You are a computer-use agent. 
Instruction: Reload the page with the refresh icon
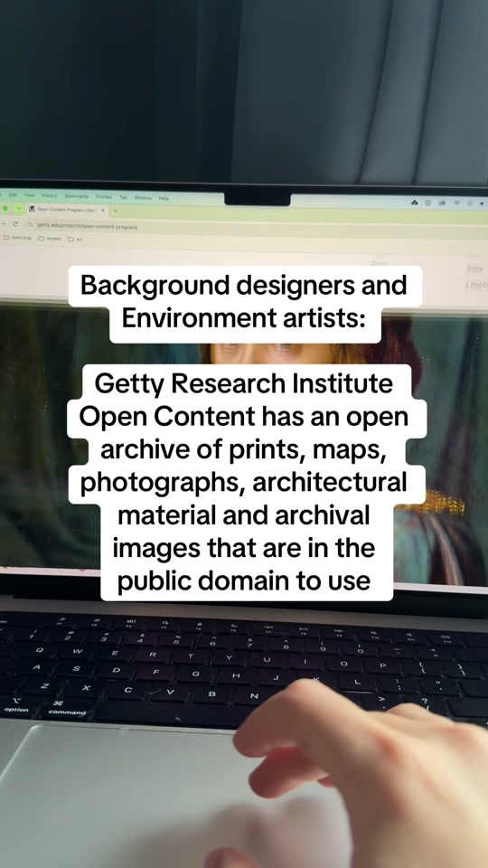15,224
